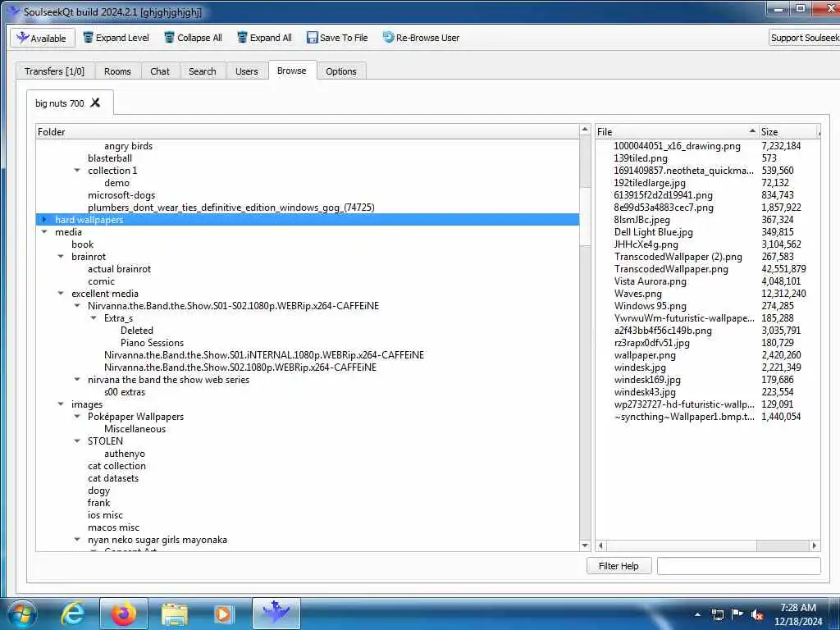This screenshot has width=840, height=630.
Task: Sort by the File column header
Action: [677, 132]
